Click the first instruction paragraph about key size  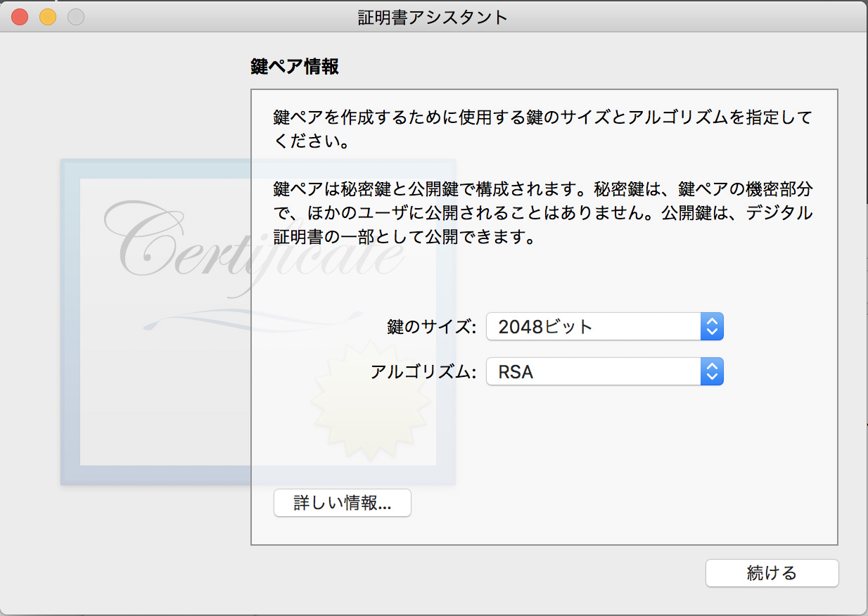[x=542, y=128]
